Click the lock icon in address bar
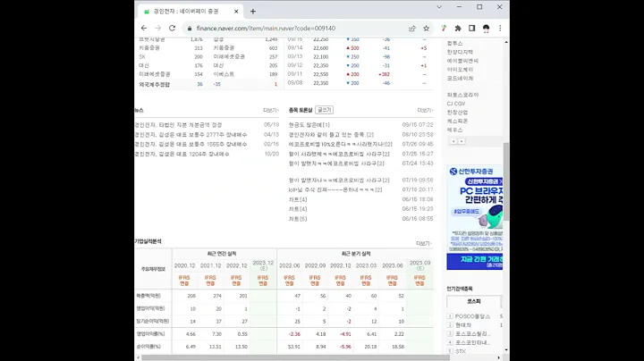Viewport: 644px width, 361px height. click(190, 29)
